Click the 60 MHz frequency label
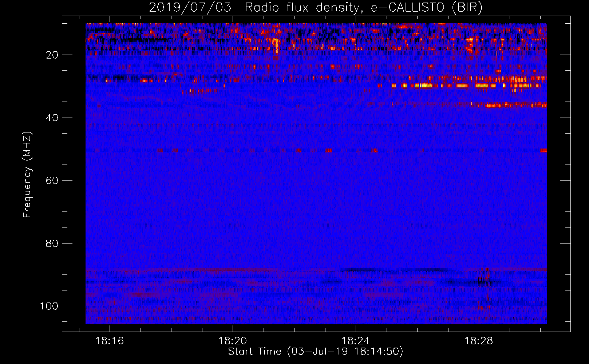Image resolution: width=589 pixels, height=364 pixels. click(x=52, y=181)
